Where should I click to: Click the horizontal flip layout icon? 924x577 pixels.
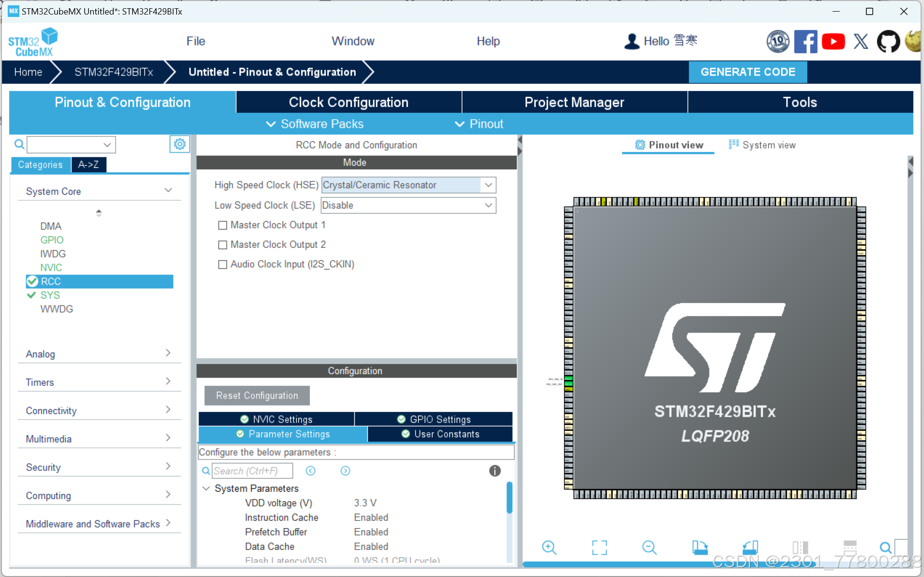tap(850, 547)
